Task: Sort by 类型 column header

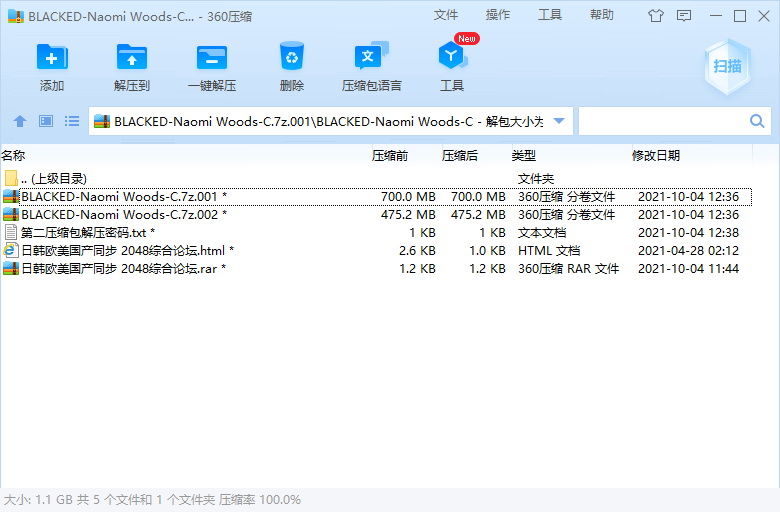Action: (x=524, y=156)
